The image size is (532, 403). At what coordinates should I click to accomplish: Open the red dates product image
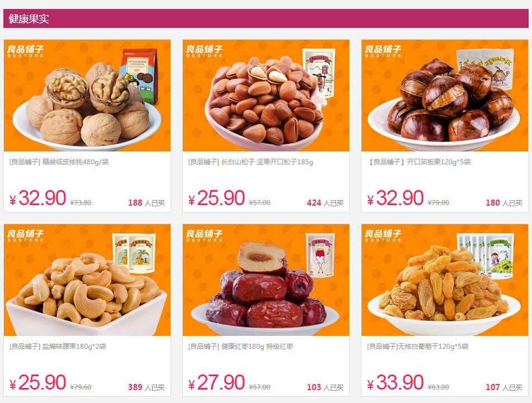[x=266, y=280]
